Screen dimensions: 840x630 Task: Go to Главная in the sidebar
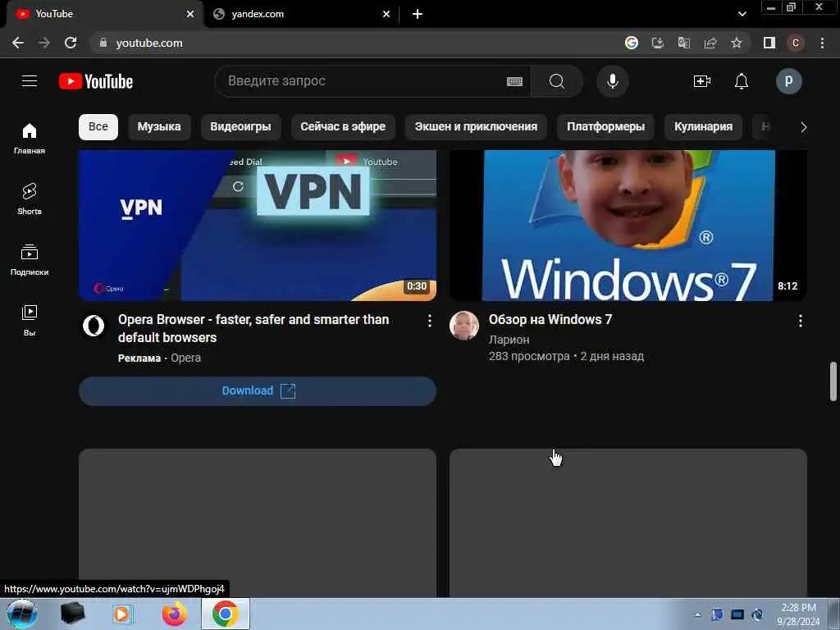[30, 138]
